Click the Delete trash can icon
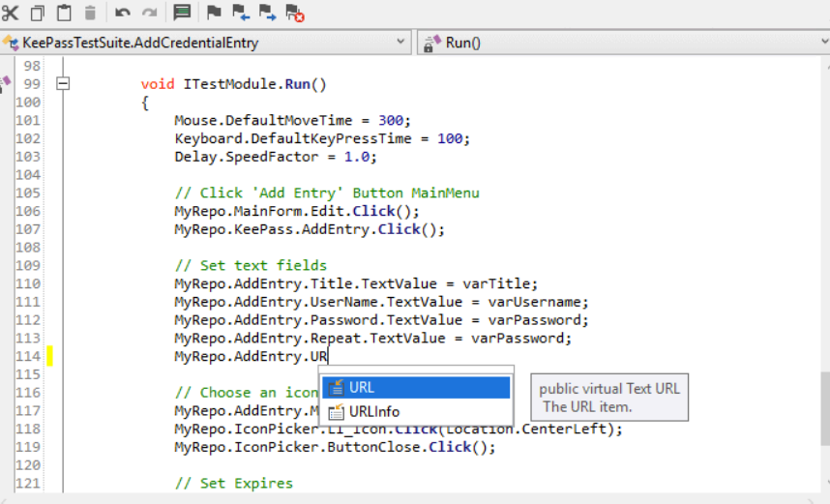Image resolution: width=830 pixels, height=504 pixels. (90, 13)
